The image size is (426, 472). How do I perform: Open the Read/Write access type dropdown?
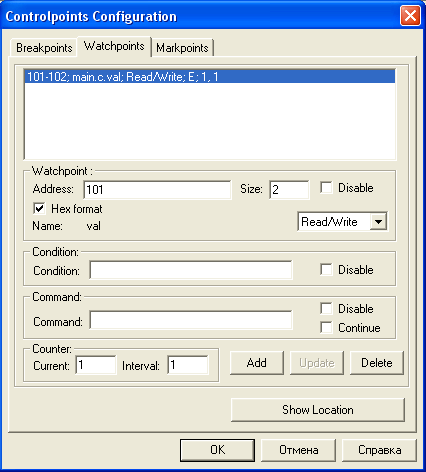coord(379,221)
